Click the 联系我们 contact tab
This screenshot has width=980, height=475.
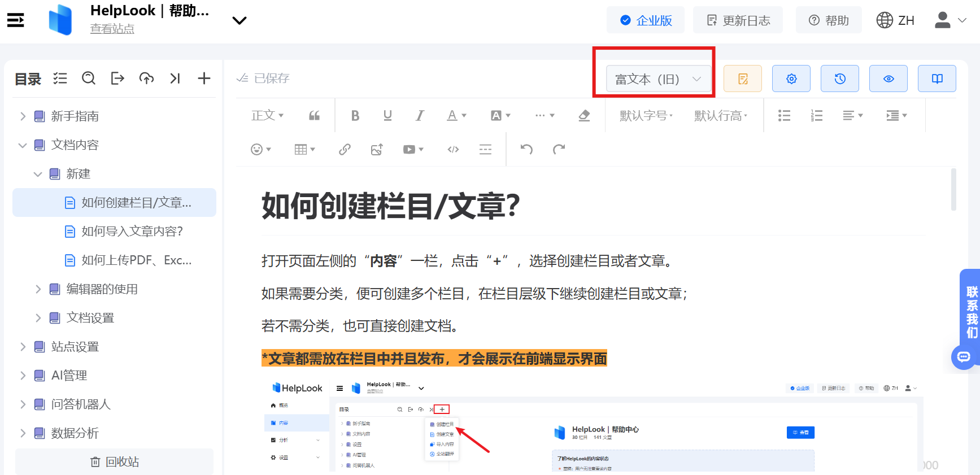tap(971, 312)
